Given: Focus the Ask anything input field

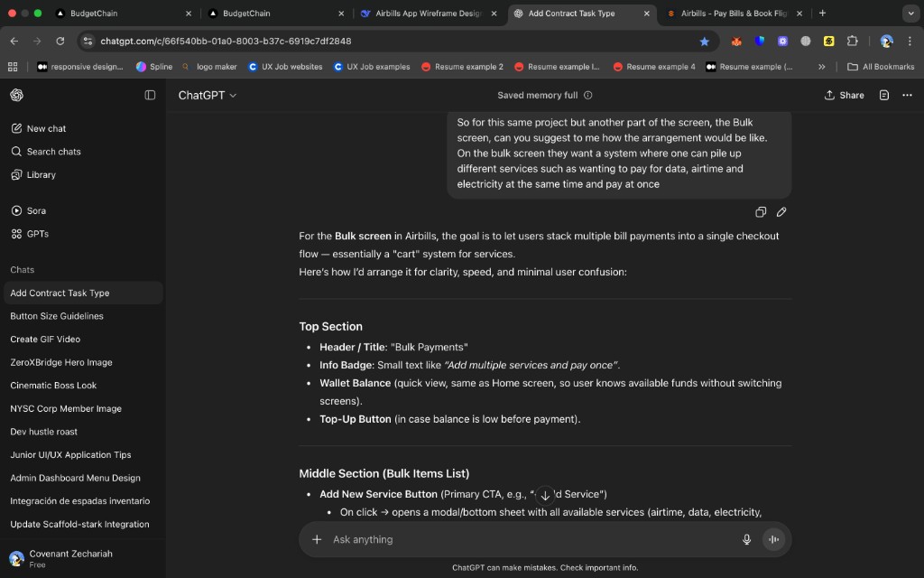Looking at the screenshot, I should click(x=531, y=539).
